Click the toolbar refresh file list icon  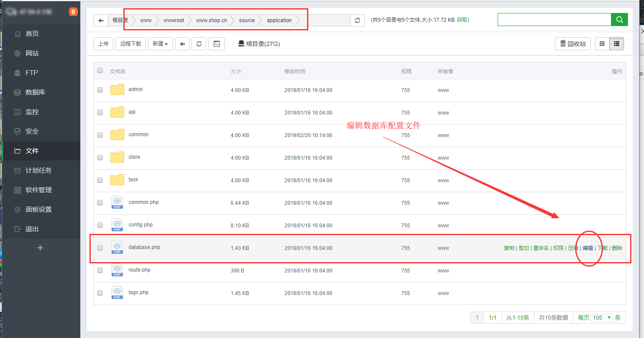[x=199, y=44]
